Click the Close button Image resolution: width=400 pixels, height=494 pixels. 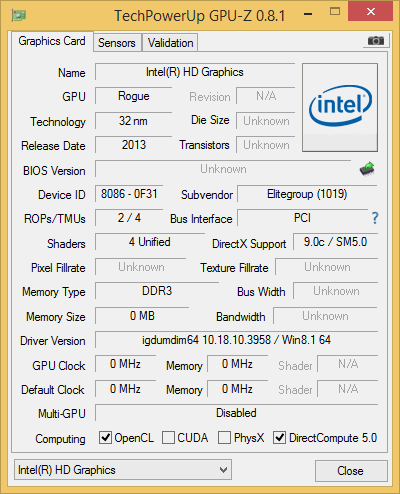[x=351, y=471]
